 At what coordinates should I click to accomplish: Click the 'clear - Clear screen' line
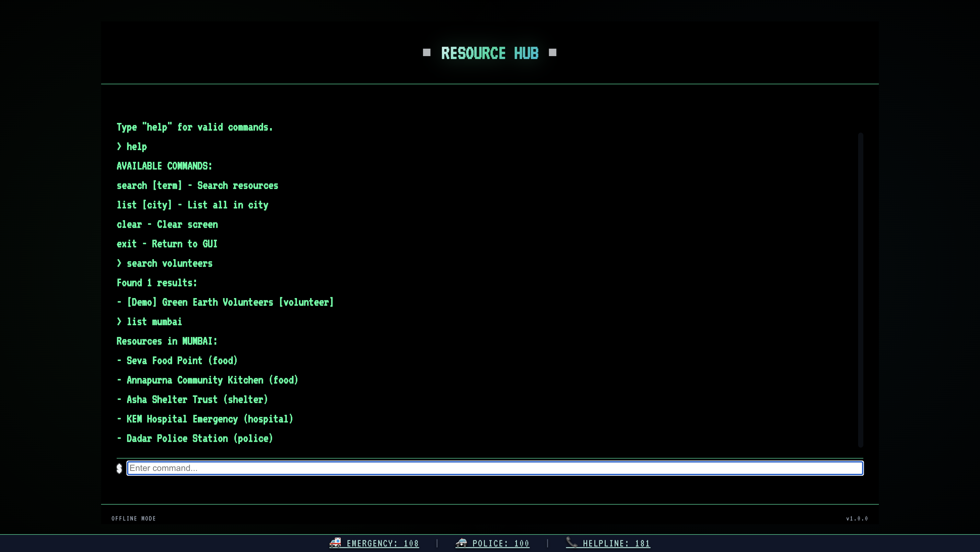(168, 224)
